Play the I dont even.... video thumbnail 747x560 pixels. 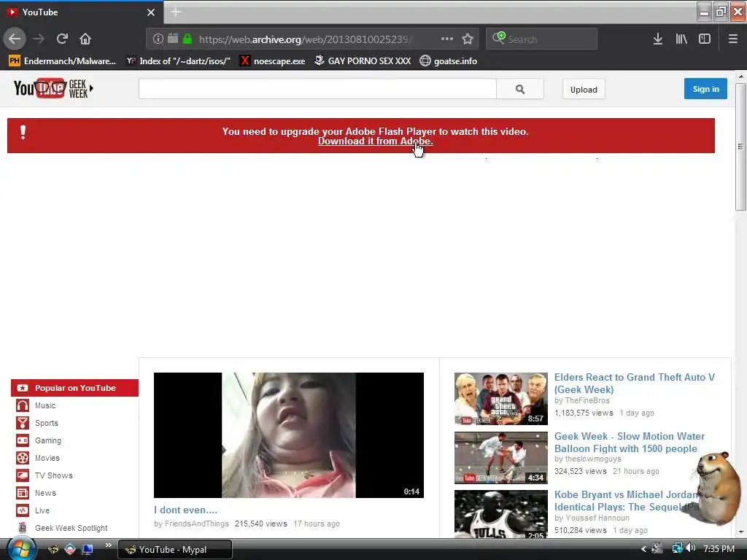(289, 435)
